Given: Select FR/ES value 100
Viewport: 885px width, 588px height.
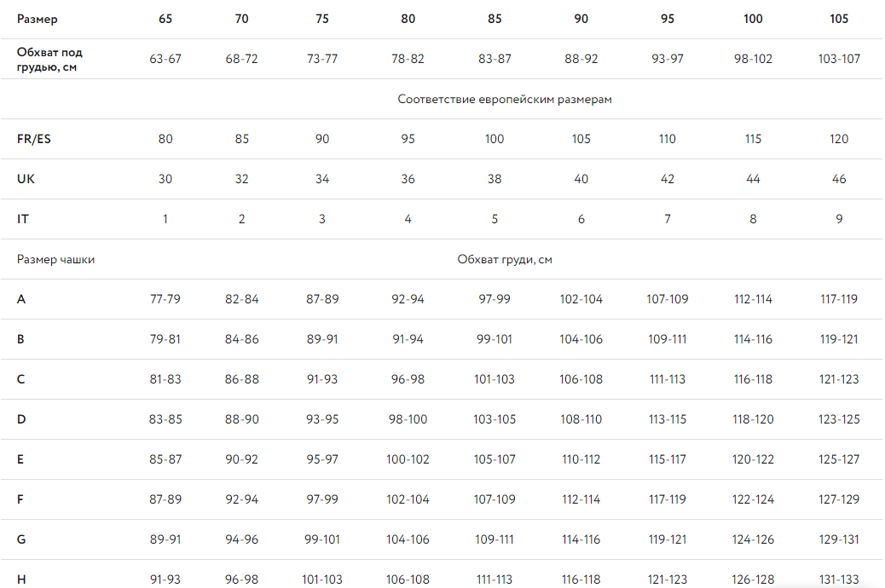Looking at the screenshot, I should (x=495, y=139).
